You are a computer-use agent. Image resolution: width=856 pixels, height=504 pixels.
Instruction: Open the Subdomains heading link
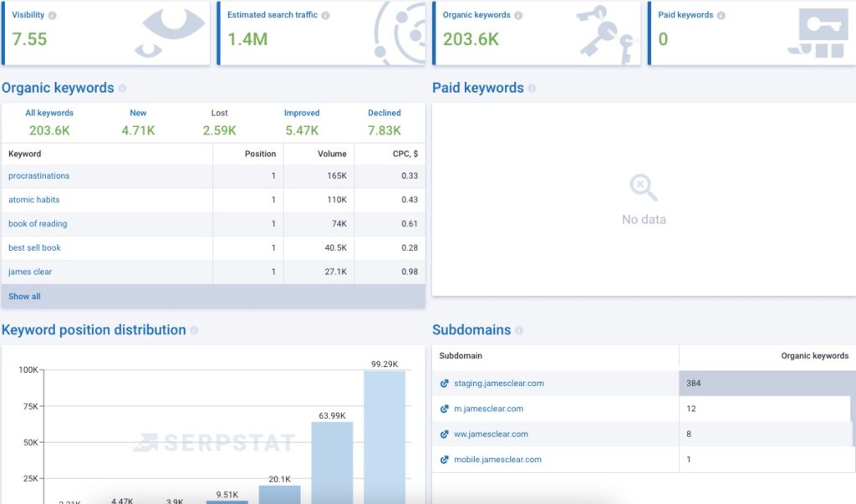471,330
